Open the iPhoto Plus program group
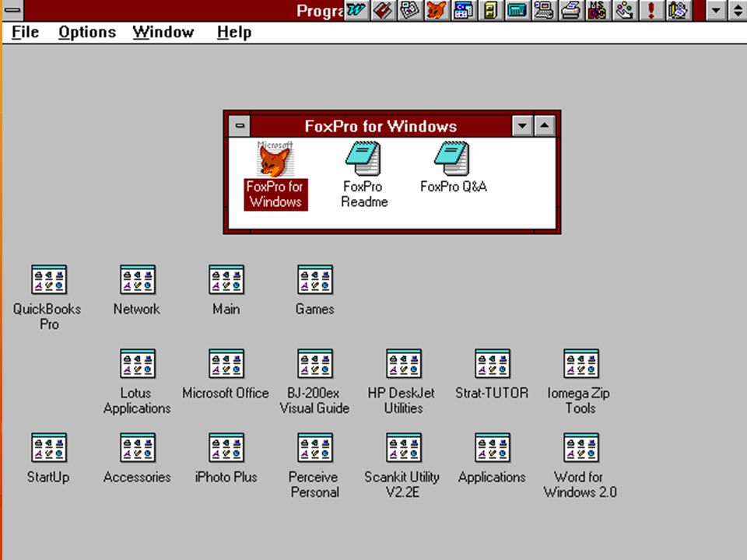The image size is (747, 560). tap(226, 448)
